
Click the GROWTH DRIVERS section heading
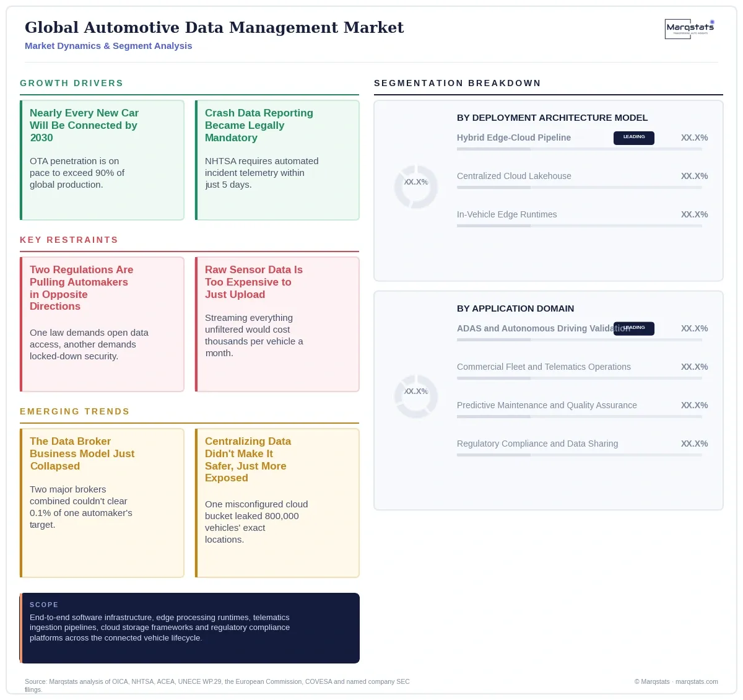click(72, 83)
